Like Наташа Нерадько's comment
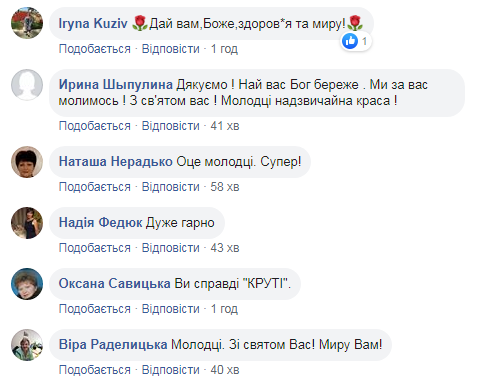The width and height of the screenshot is (498, 390). click(x=95, y=187)
